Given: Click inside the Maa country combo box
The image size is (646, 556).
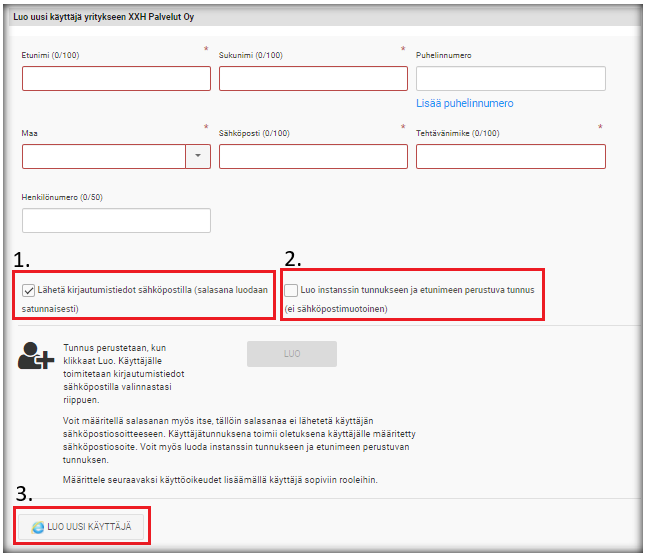Looking at the screenshot, I should (x=103, y=156).
